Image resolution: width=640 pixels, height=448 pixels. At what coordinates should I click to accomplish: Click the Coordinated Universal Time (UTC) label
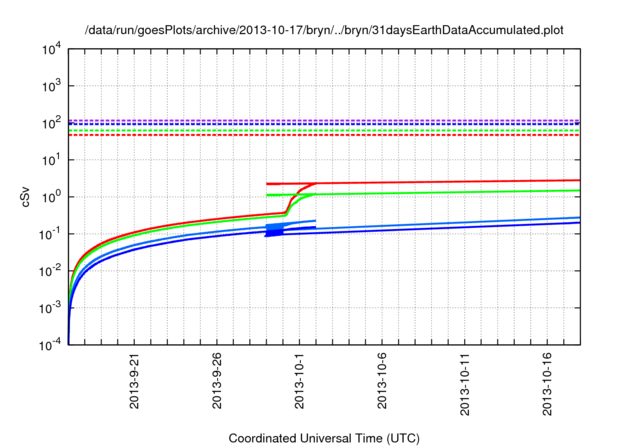pos(324,438)
